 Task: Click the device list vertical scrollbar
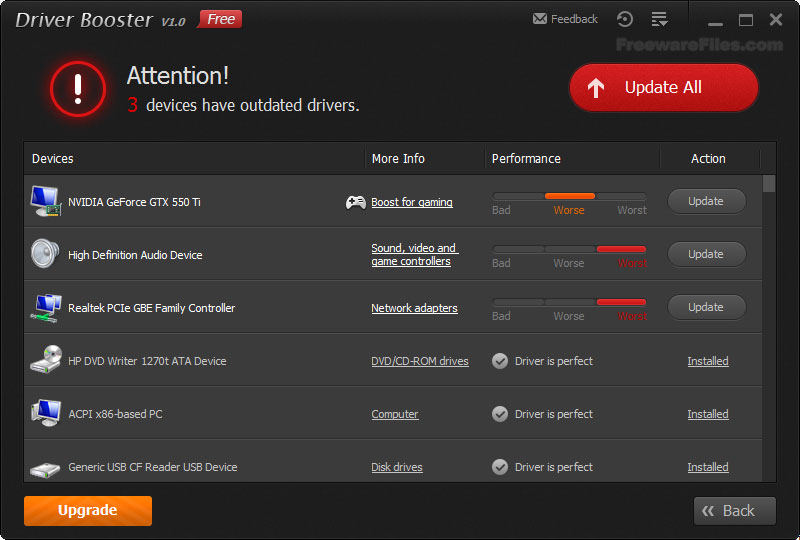(x=769, y=320)
